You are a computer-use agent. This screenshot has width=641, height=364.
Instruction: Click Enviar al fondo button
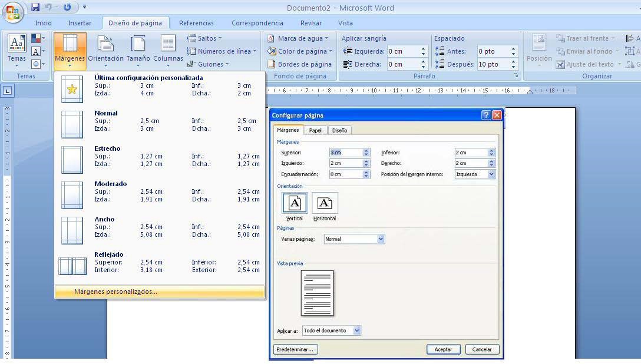[x=587, y=51]
